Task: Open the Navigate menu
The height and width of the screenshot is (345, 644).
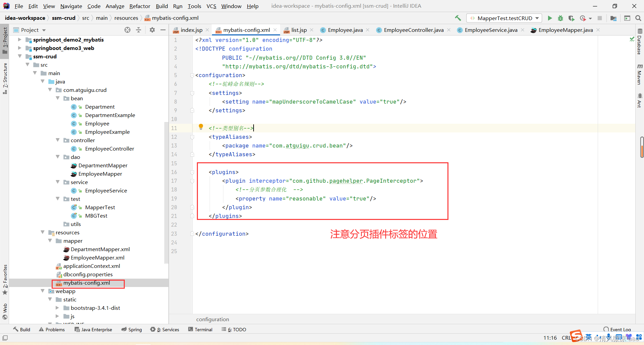Action: coord(71,6)
